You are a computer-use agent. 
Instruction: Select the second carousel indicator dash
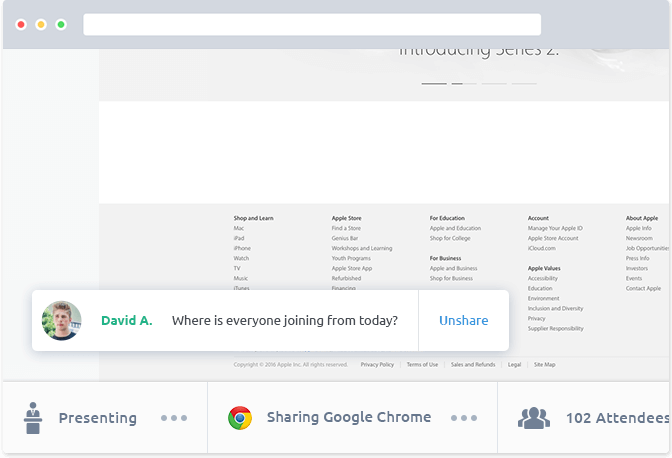pos(464,84)
